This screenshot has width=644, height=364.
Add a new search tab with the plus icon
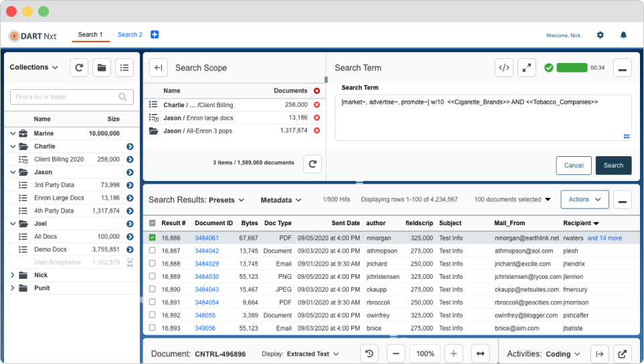point(155,35)
